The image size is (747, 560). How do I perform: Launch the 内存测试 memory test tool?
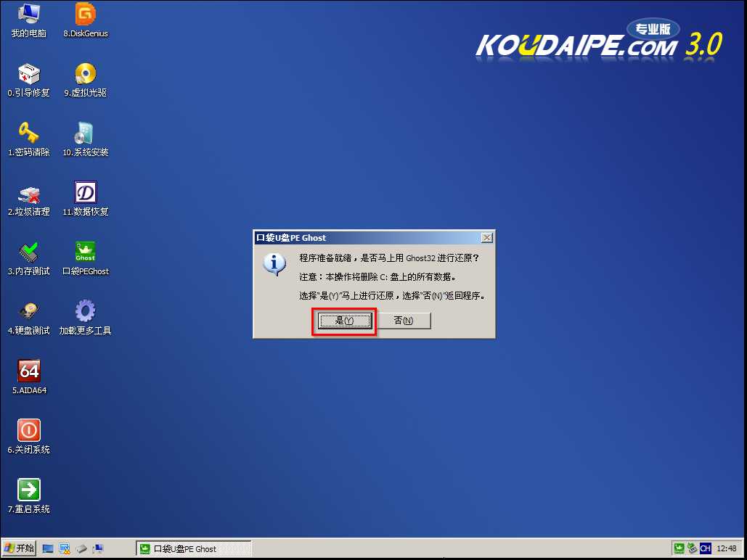(28, 252)
